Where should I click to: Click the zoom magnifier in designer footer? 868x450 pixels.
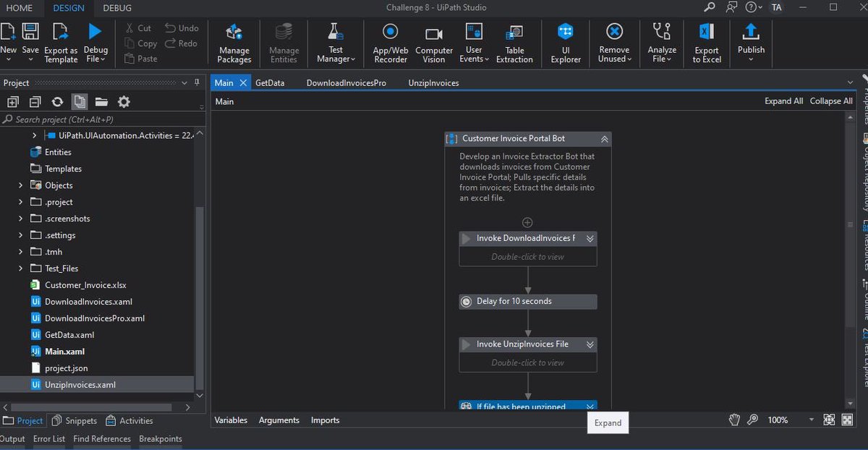(752, 420)
